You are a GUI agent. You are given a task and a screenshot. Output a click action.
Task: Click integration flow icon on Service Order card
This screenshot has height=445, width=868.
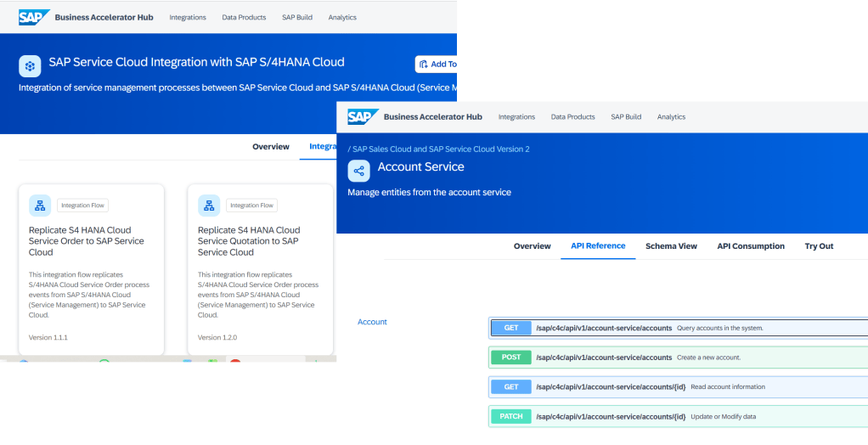coord(40,206)
